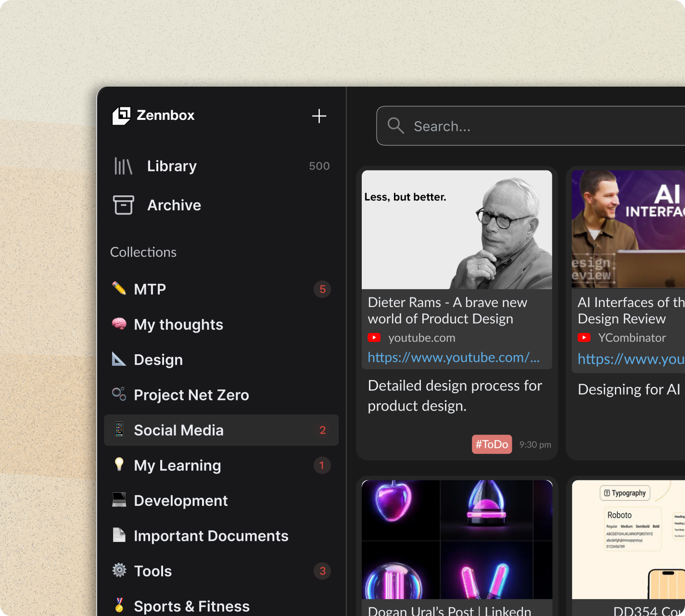Viewport: 685px width, 616px height.
Task: Open the Archive section
Action: [x=221, y=205]
